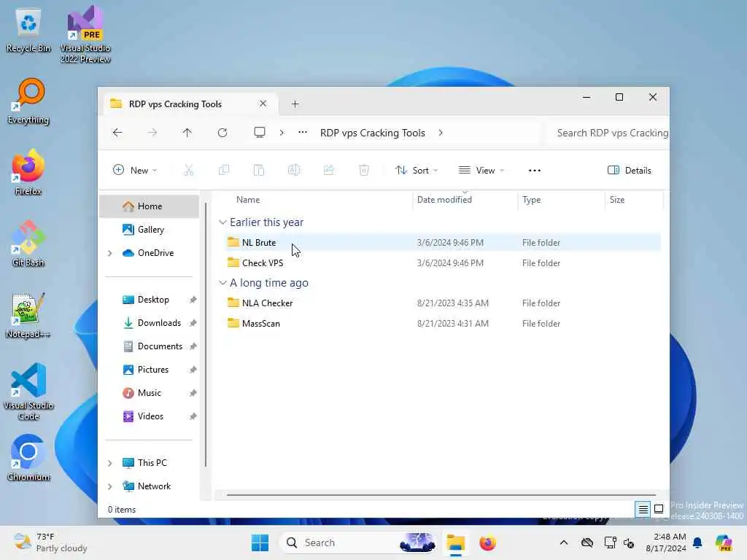Collapse the Earlier this year group

pyautogui.click(x=222, y=222)
